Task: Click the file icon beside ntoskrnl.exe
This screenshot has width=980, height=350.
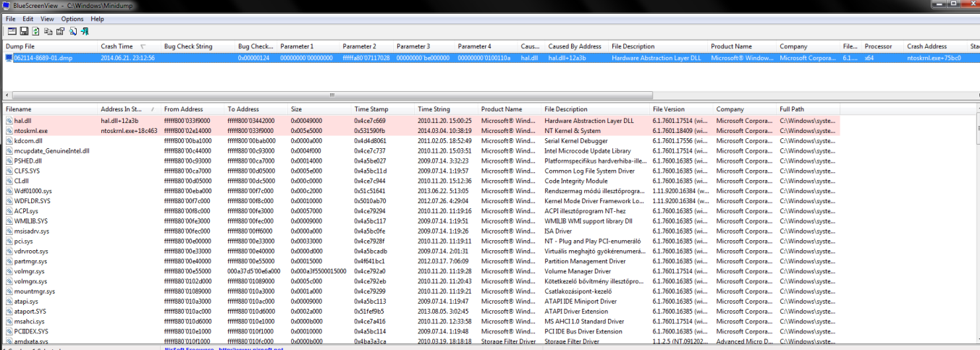Action: tap(9, 131)
